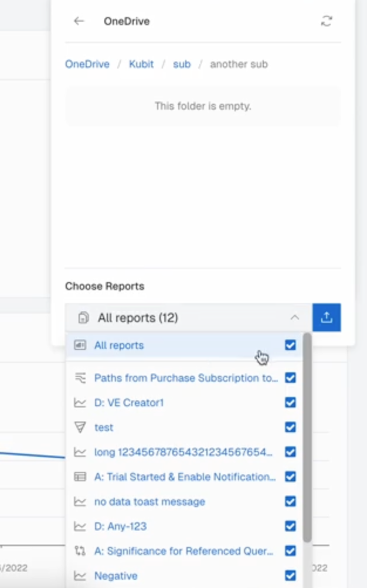Navigate to OneDrive root breadcrumb
This screenshot has height=588, width=367.
click(87, 64)
